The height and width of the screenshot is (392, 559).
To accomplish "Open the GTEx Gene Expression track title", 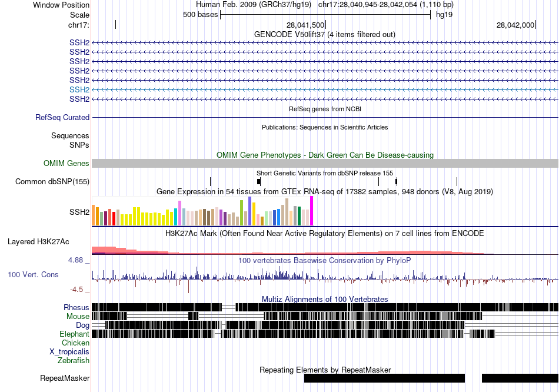I will [325, 191].
